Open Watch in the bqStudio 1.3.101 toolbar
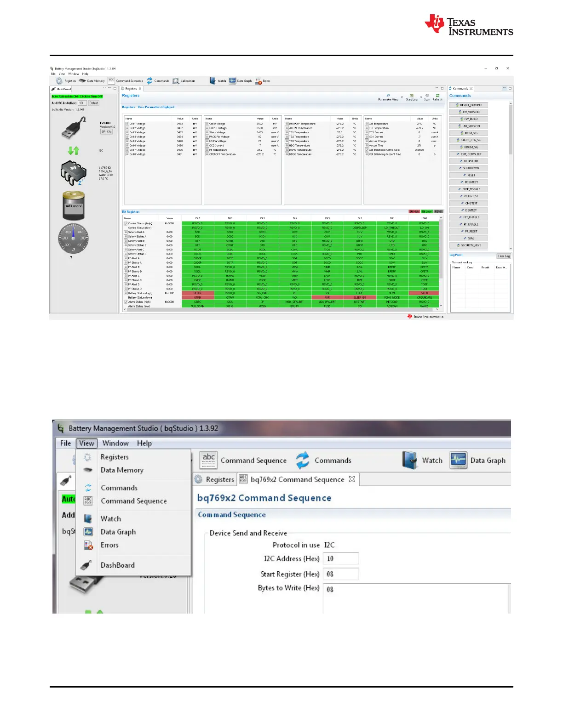This screenshot has width=563, height=728. [218, 81]
